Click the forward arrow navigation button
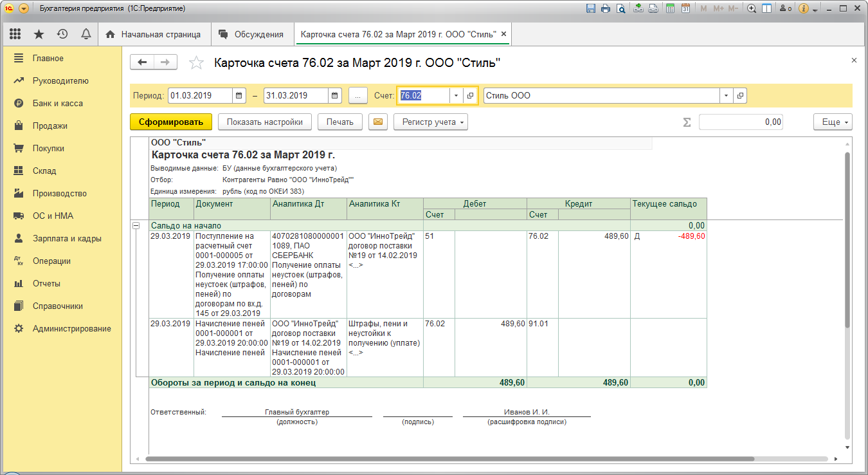The width and height of the screenshot is (868, 475). [165, 62]
